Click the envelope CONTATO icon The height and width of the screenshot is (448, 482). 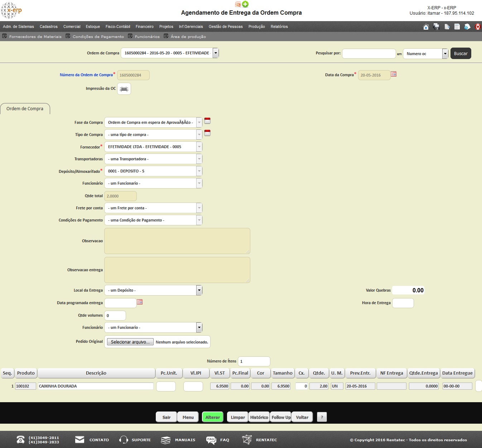tap(79, 439)
